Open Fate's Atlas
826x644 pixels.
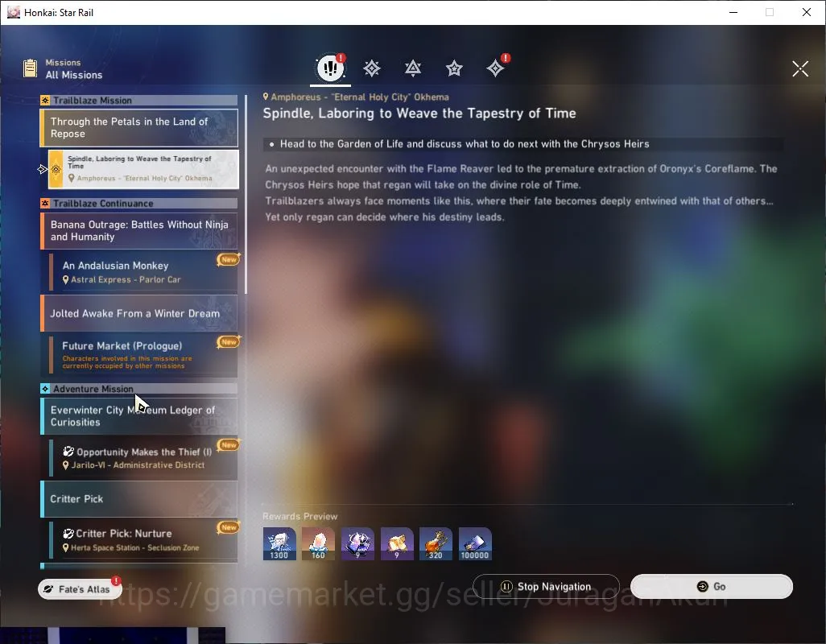pos(80,589)
